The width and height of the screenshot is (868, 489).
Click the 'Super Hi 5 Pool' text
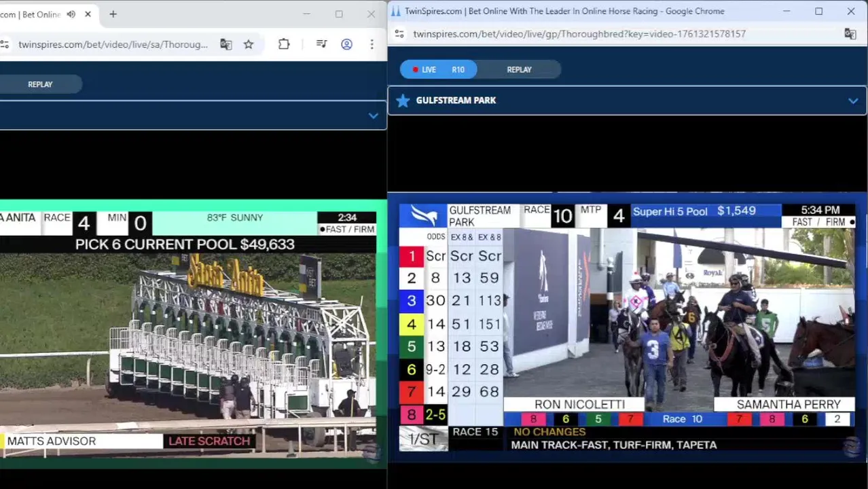pos(670,212)
